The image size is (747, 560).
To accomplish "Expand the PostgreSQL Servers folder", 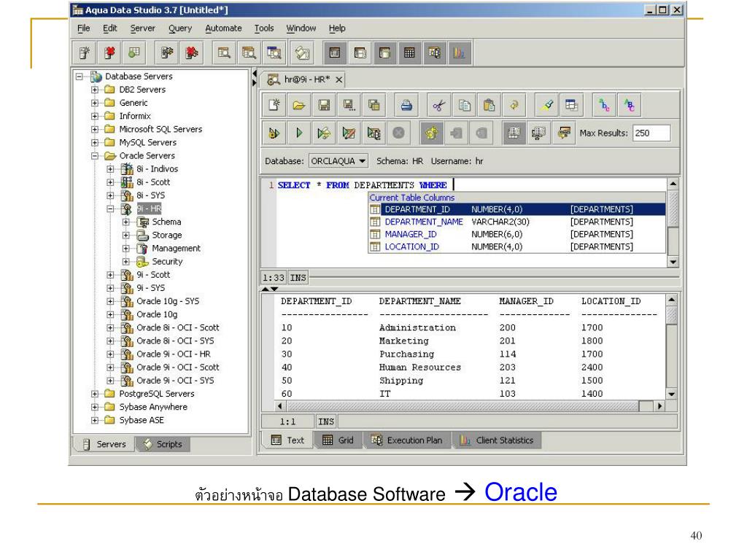I will pyautogui.click(x=95, y=394).
